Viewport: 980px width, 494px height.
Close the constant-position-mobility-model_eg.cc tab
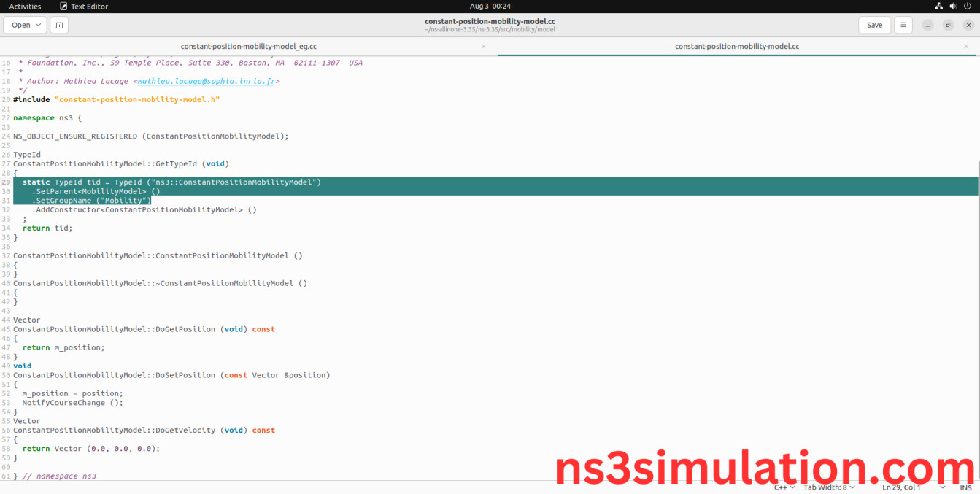[x=483, y=46]
